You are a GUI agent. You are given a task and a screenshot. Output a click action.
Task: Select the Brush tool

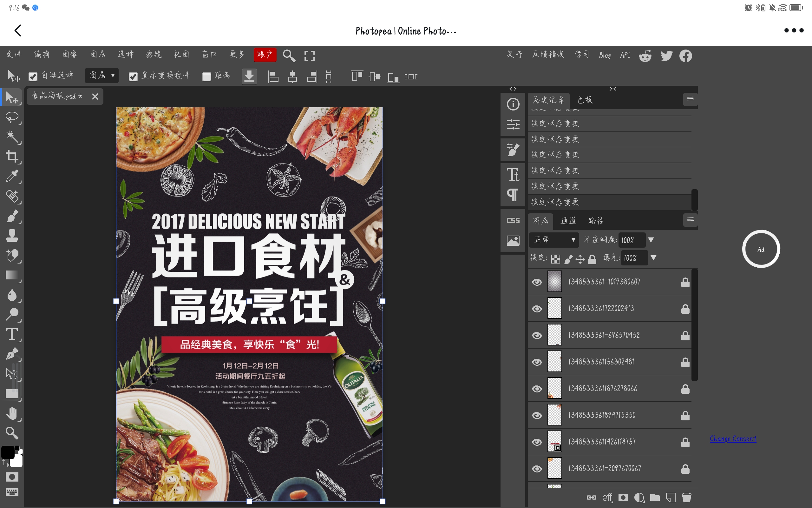[x=12, y=216]
